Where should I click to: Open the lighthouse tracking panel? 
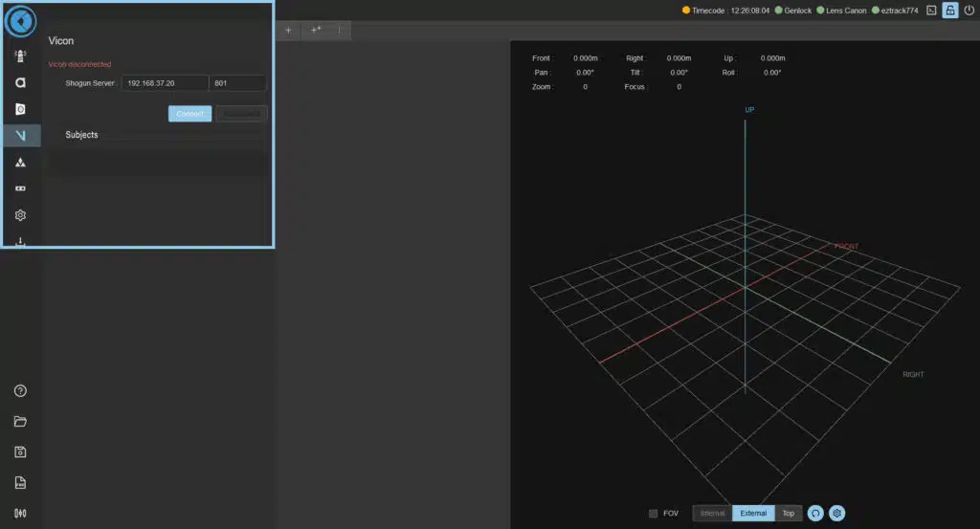[20, 56]
